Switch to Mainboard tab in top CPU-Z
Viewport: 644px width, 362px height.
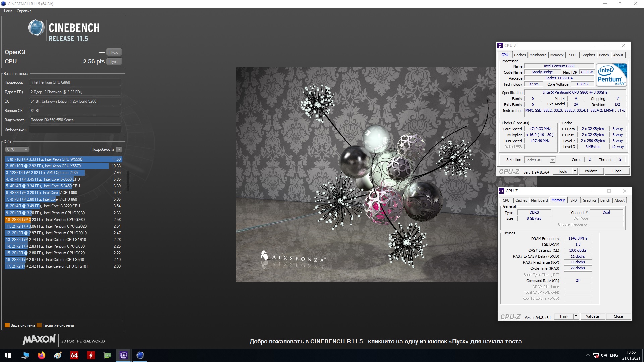(538, 55)
